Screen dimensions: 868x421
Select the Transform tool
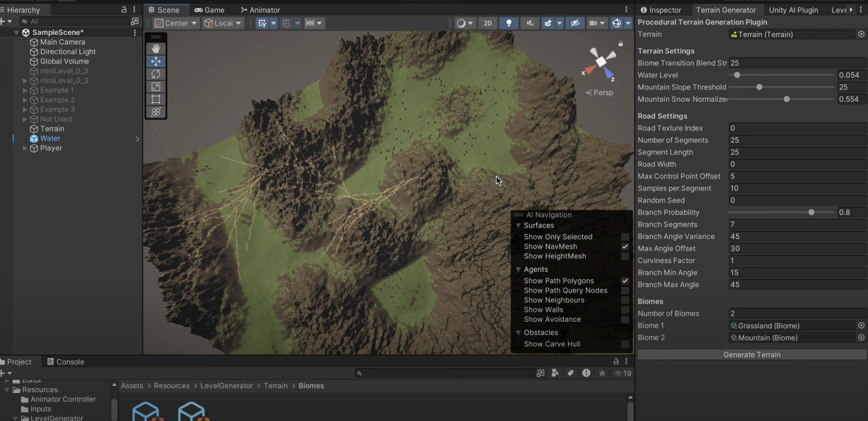coord(156,112)
